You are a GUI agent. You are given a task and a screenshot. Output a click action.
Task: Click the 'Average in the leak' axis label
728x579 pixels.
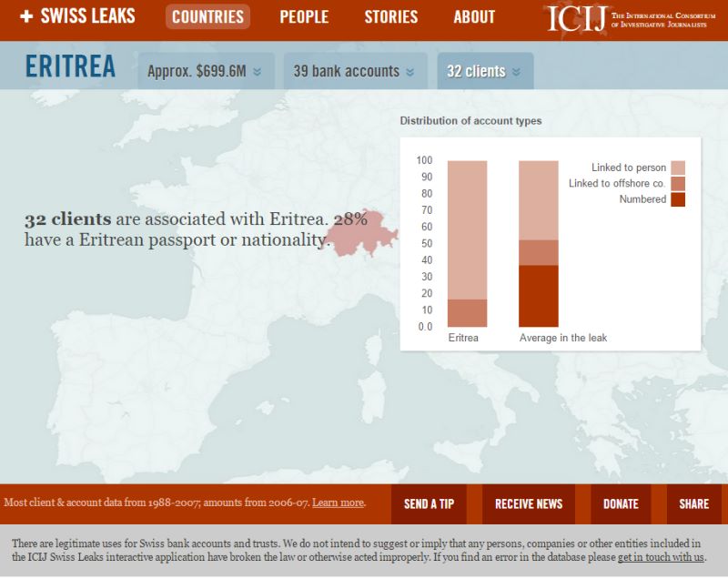pos(563,338)
